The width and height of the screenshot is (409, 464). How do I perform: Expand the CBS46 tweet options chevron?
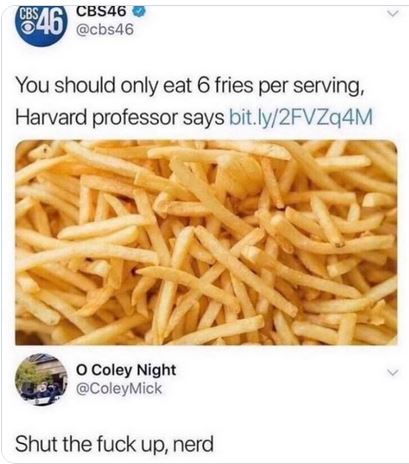pyautogui.click(x=393, y=14)
